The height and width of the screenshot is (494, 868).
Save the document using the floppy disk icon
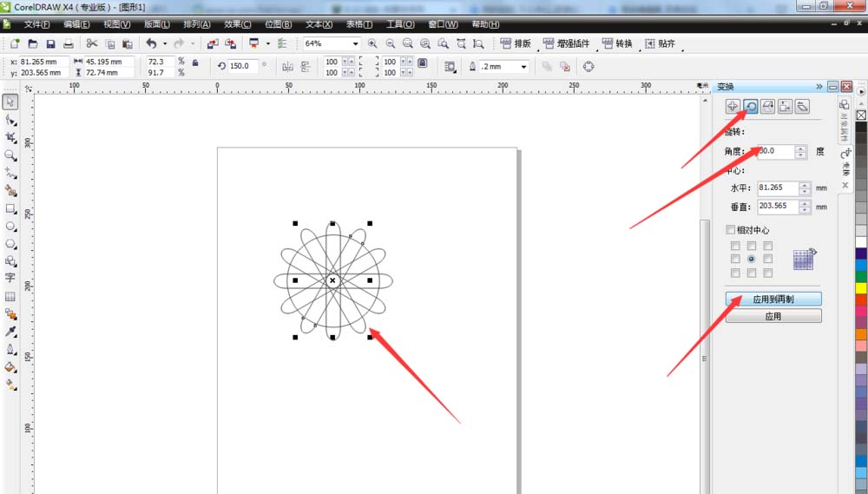point(50,43)
